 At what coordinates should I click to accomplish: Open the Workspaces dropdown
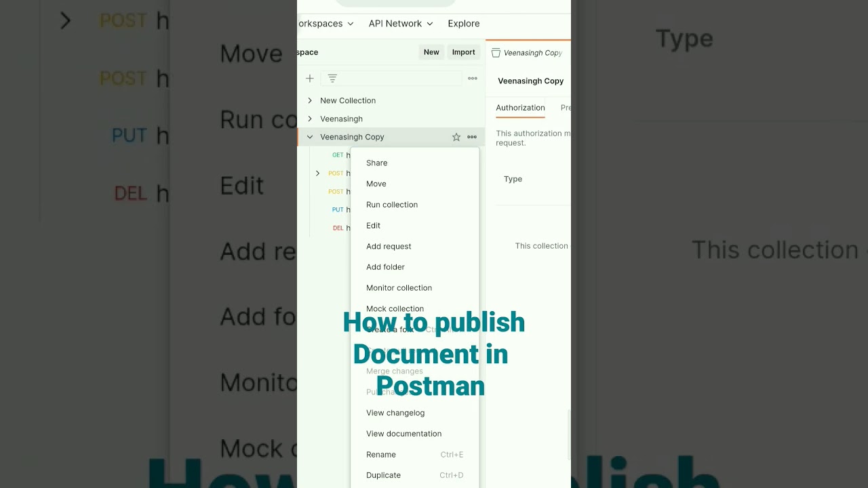tap(325, 24)
